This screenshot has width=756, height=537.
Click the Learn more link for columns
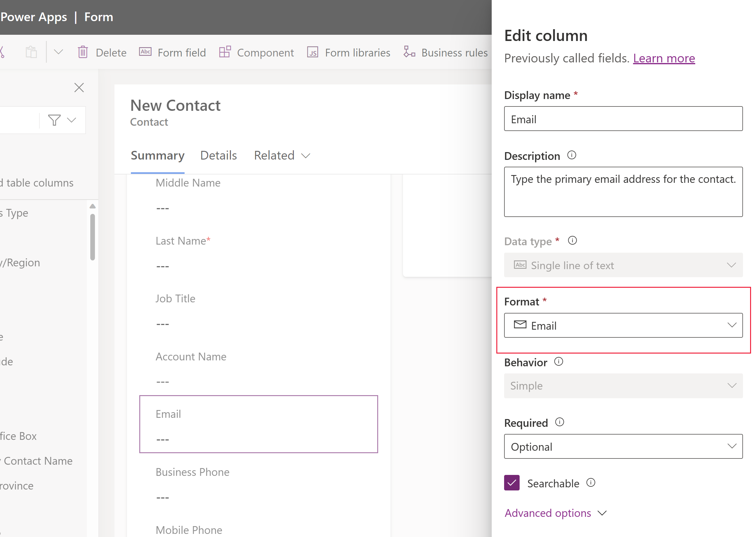[x=664, y=57]
